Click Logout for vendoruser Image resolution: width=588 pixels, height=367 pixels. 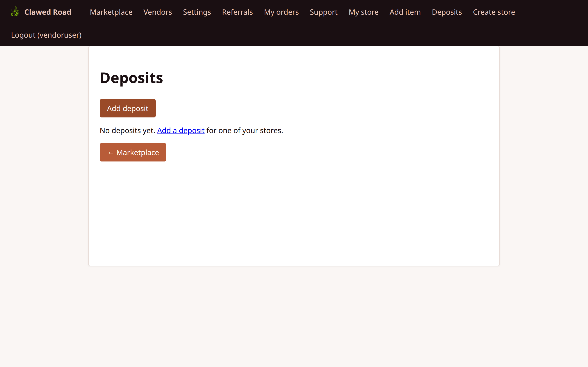46,35
